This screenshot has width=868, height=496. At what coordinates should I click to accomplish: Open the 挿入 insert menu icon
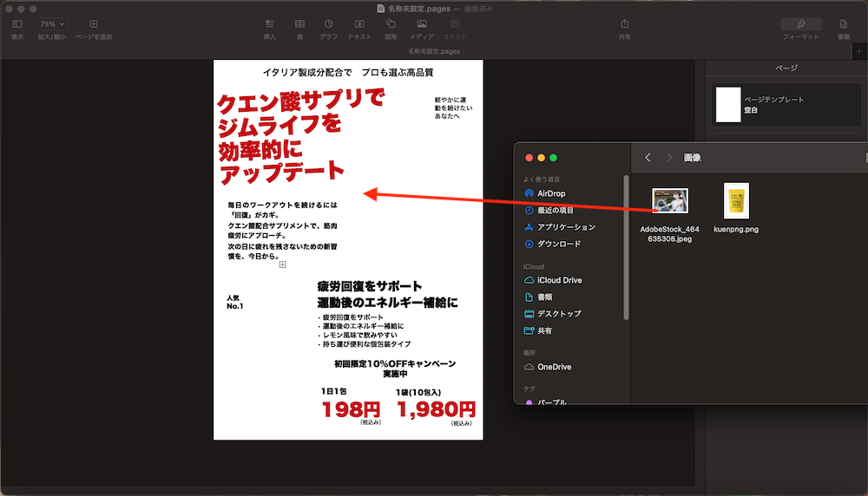tap(270, 23)
